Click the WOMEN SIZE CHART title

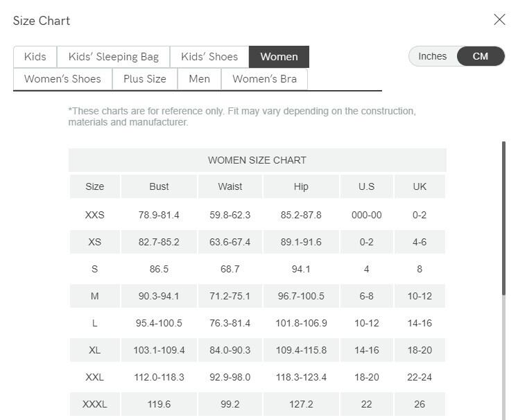pyautogui.click(x=257, y=160)
